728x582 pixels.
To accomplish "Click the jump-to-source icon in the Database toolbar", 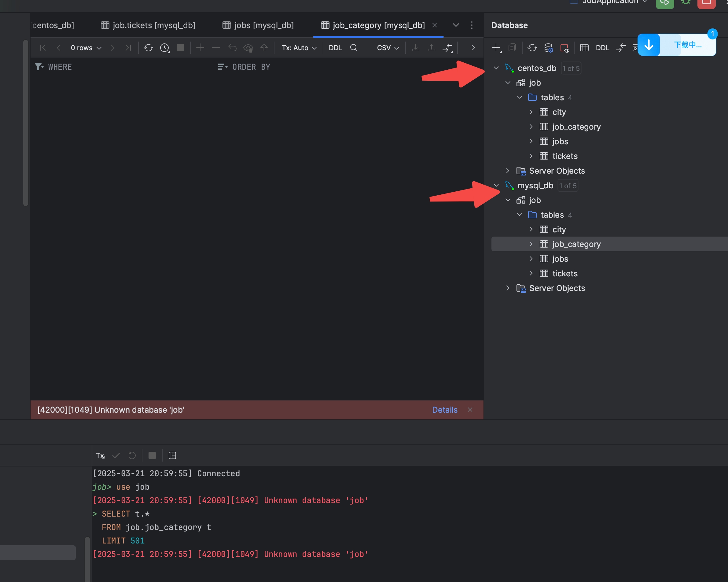I will [x=621, y=48].
